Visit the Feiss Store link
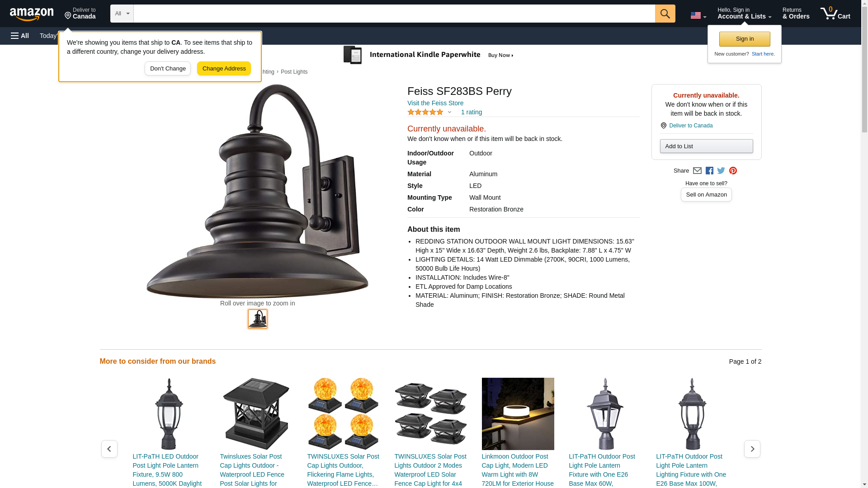Viewport: 868px width, 488px height. point(435,103)
